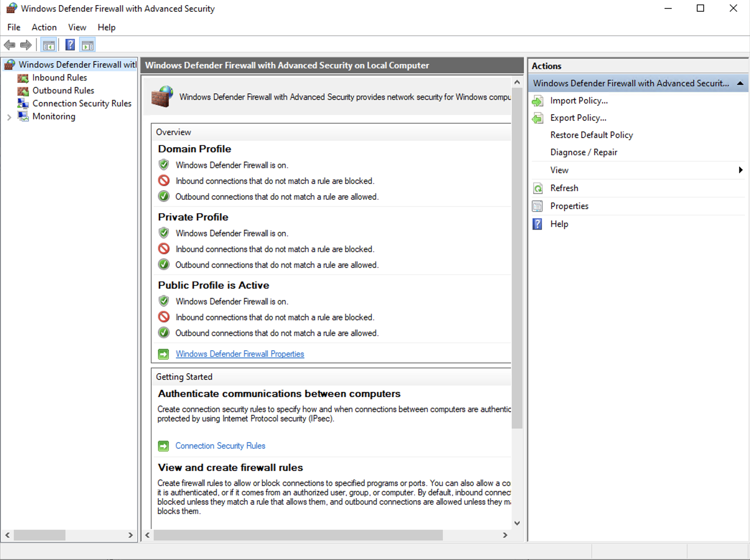The width and height of the screenshot is (750, 560).
Task: Open the Action menu
Action: click(44, 27)
